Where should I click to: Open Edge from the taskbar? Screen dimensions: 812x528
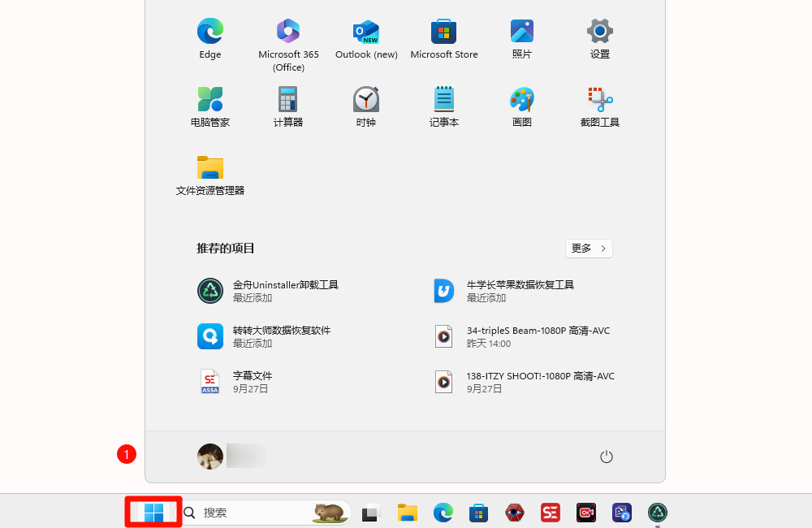tap(443, 513)
